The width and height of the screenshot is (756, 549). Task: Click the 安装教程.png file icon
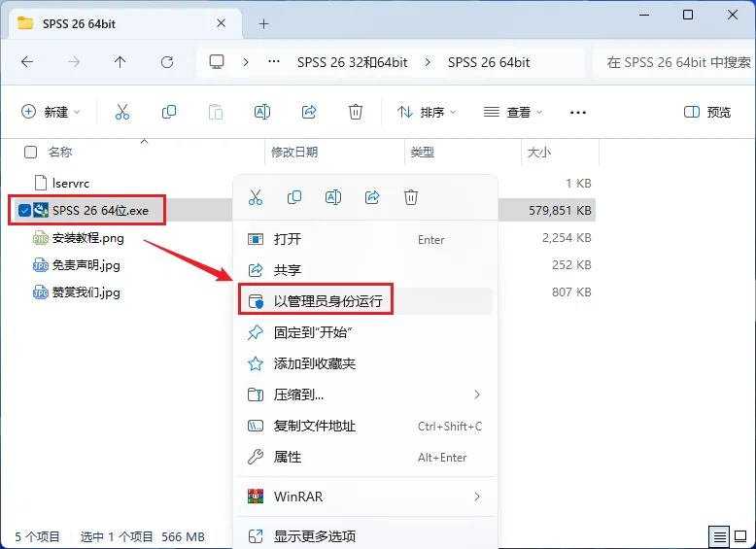[x=41, y=238]
